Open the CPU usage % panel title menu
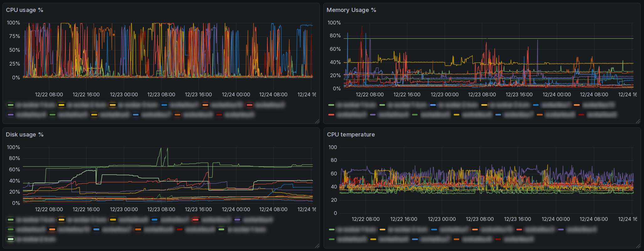 [x=24, y=10]
